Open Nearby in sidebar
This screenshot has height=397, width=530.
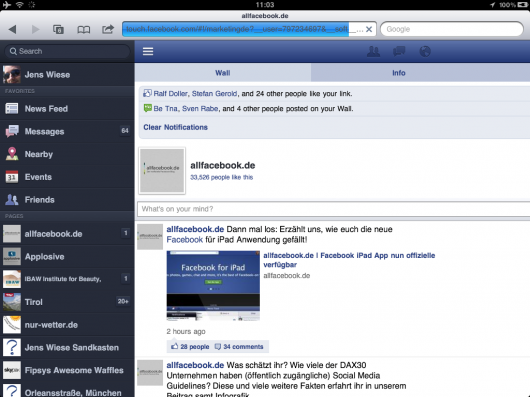[67, 154]
